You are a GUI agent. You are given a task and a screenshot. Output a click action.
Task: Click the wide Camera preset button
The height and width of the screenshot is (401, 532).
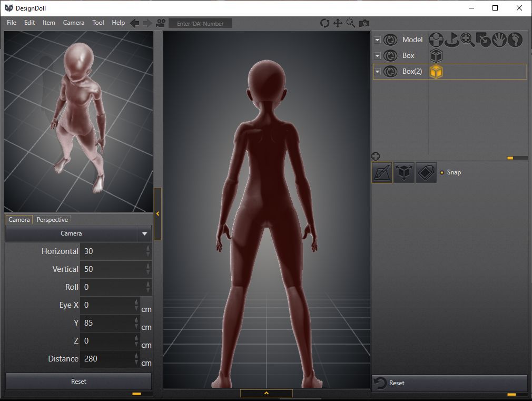(x=71, y=233)
